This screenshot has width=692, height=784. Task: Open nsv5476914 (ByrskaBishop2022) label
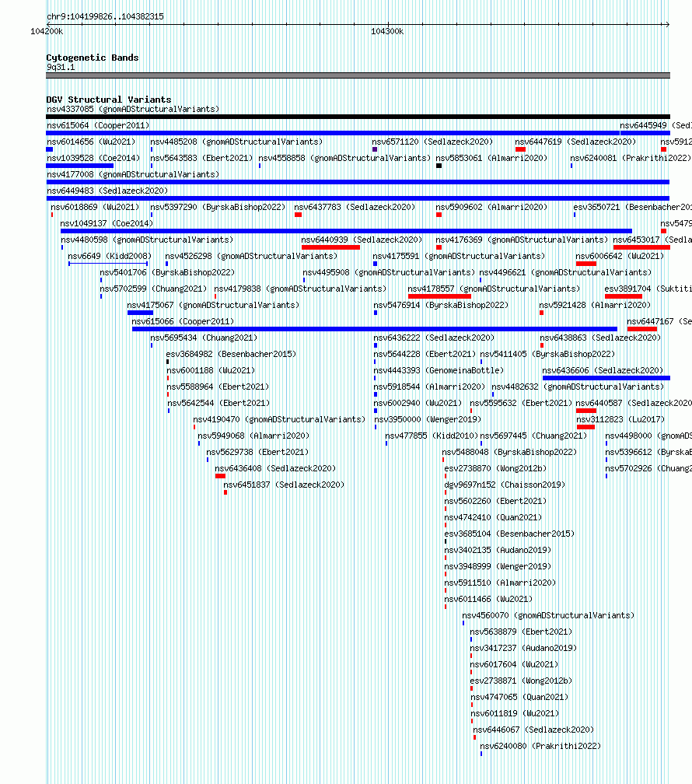point(441,305)
